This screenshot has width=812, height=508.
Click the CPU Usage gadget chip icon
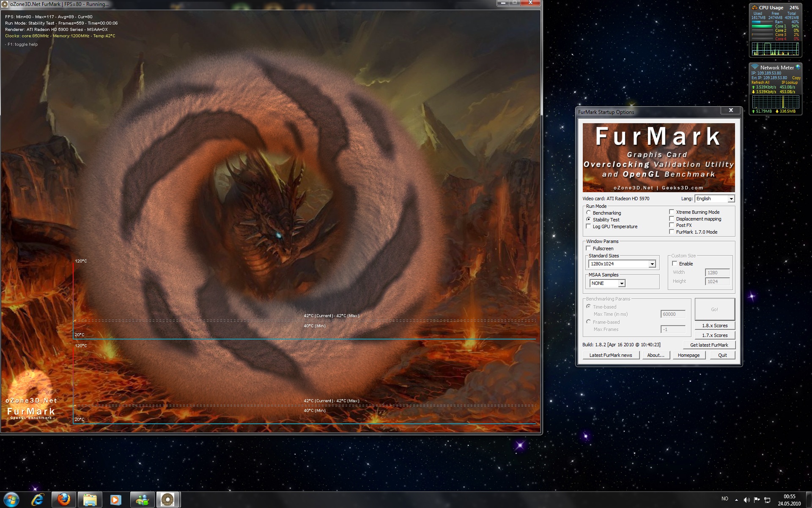754,8
